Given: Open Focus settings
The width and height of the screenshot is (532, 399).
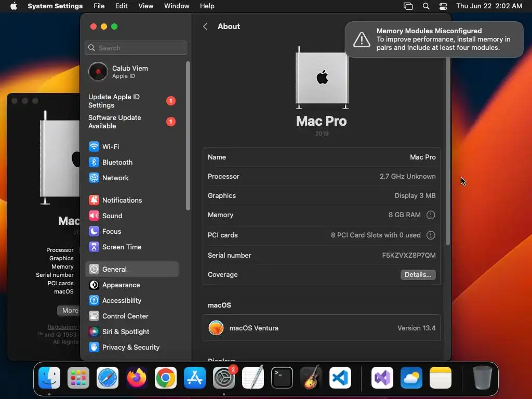Looking at the screenshot, I should [131, 231].
